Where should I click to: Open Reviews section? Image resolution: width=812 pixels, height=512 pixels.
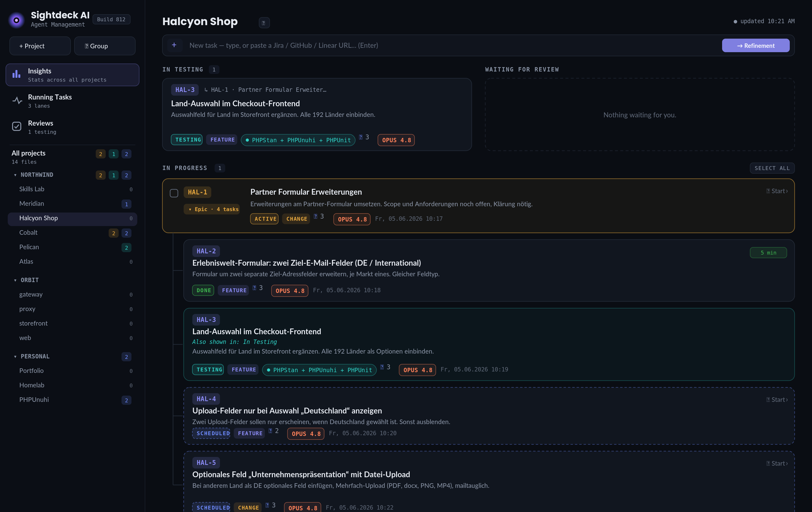(72, 127)
